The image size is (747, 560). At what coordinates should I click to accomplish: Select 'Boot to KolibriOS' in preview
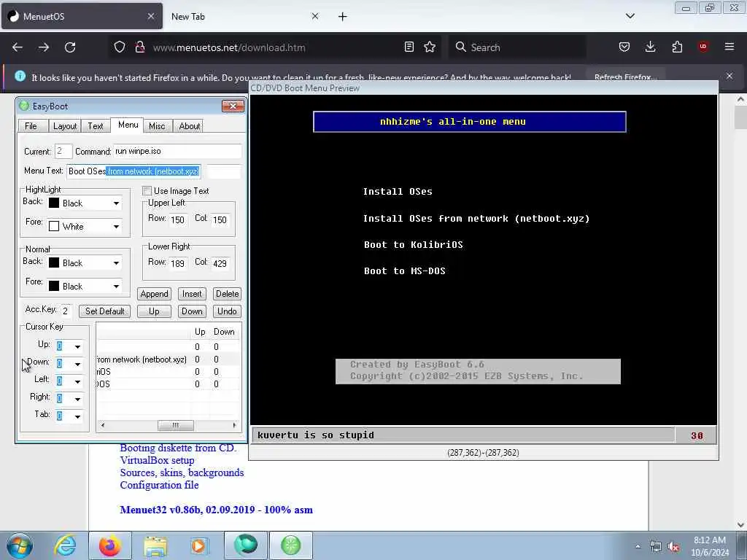(x=414, y=245)
